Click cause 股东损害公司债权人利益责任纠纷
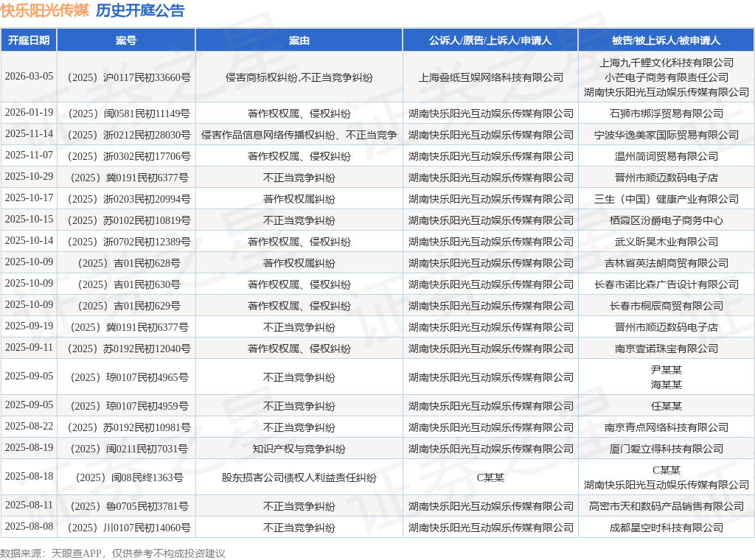 299,477
